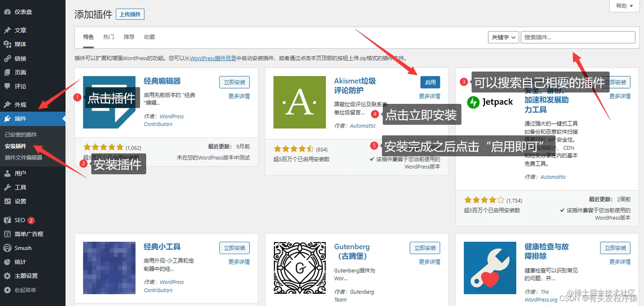Click 立即安装 for Gutenberg
This screenshot has height=306, width=644.
(x=425, y=248)
